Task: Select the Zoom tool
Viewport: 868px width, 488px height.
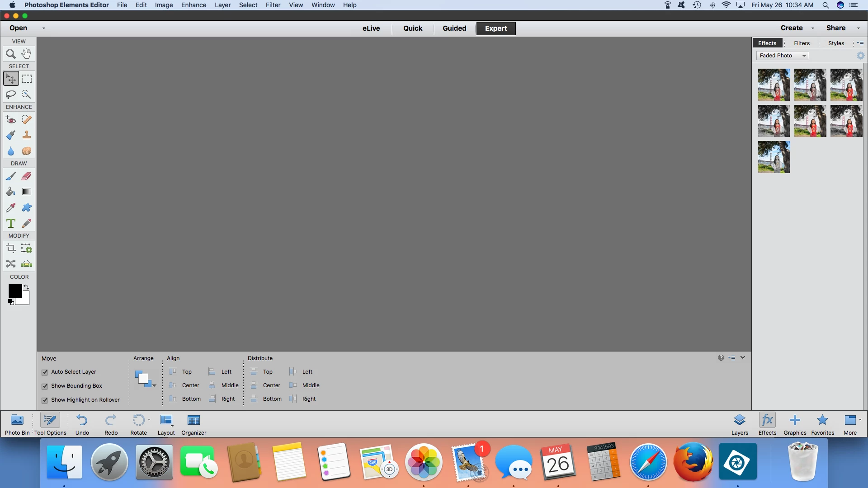Action: click(x=11, y=54)
